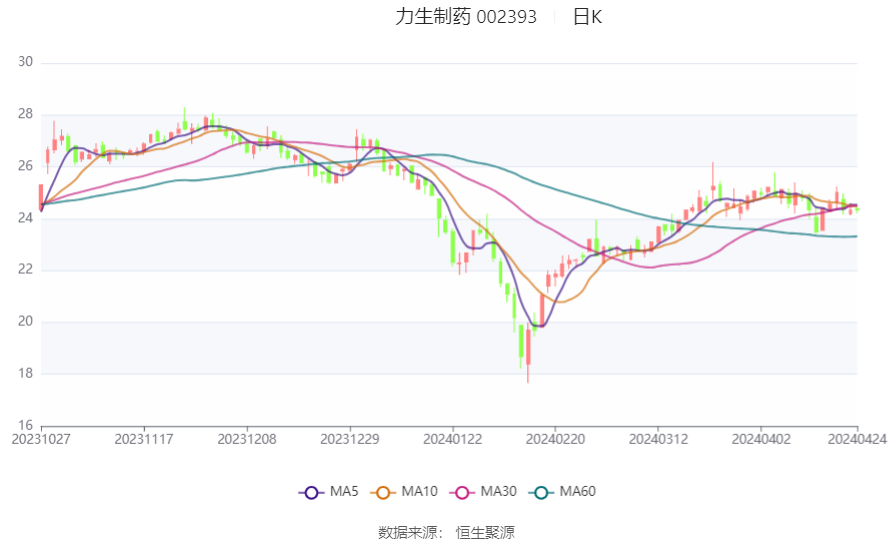Toggle the MA30 legend marker circle
The width and height of the screenshot is (893, 542).
coord(462,492)
